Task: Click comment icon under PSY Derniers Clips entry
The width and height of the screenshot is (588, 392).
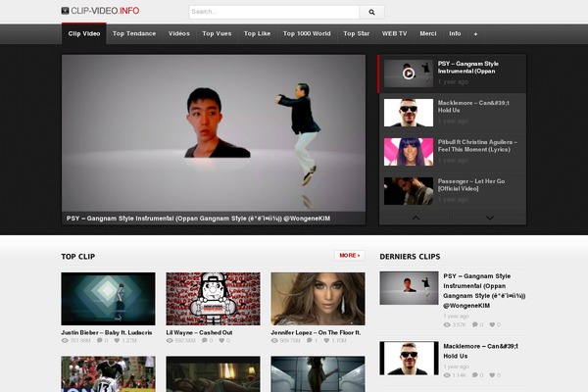Action: point(475,324)
